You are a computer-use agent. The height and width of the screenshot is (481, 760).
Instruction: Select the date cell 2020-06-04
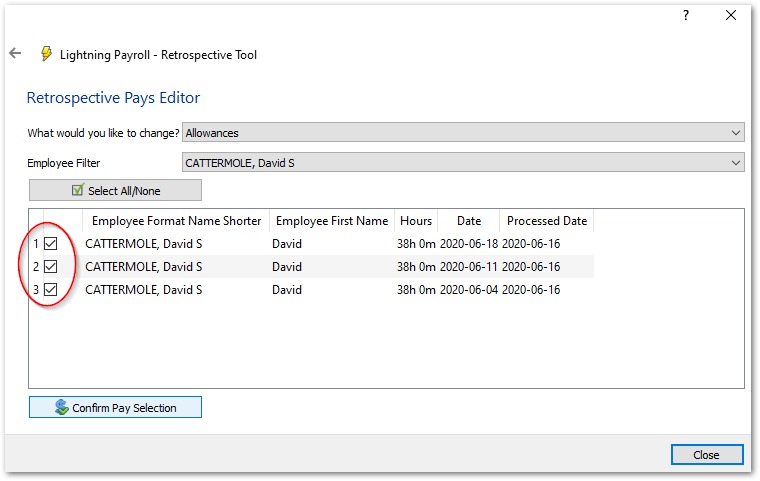(x=469, y=289)
